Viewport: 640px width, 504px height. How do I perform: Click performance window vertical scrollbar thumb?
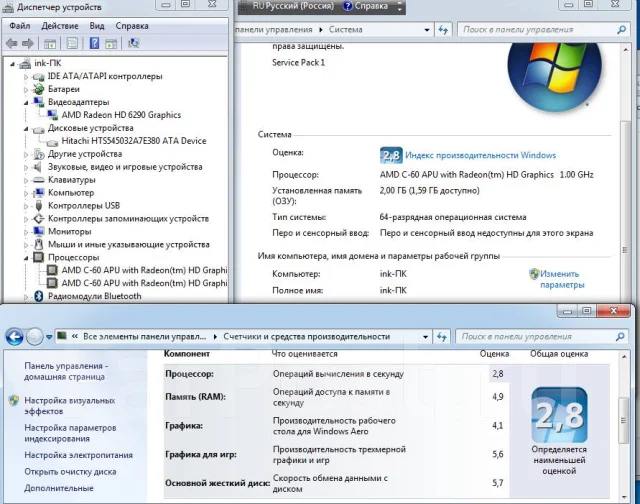[624, 420]
